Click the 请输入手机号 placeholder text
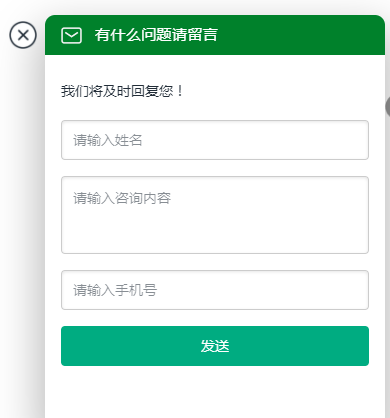The height and width of the screenshot is (418, 390). click(x=115, y=290)
